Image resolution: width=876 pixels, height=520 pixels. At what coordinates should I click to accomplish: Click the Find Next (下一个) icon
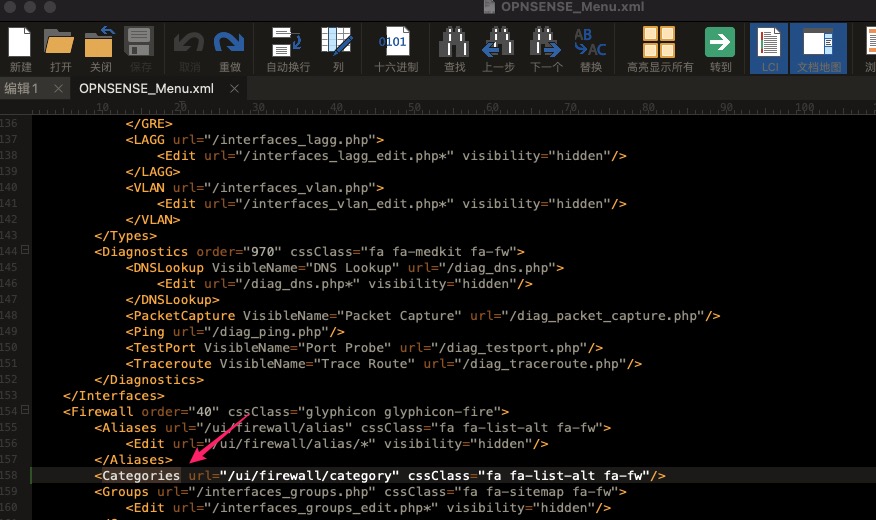(x=546, y=44)
